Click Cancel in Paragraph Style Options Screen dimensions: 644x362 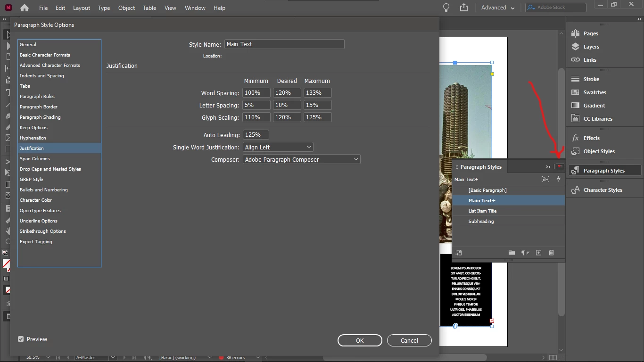409,340
